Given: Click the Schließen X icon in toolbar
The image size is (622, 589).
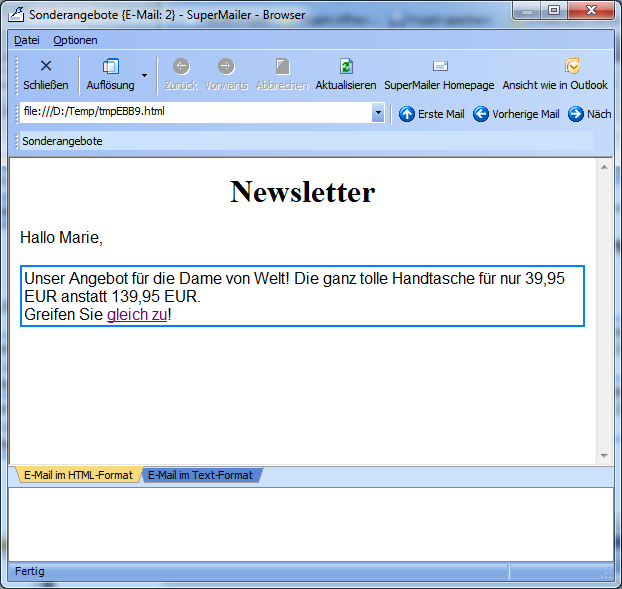Looking at the screenshot, I should [46, 66].
